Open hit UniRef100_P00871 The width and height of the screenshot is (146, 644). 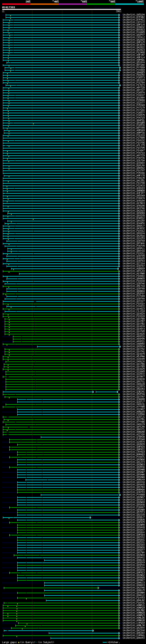(x=133, y=457)
